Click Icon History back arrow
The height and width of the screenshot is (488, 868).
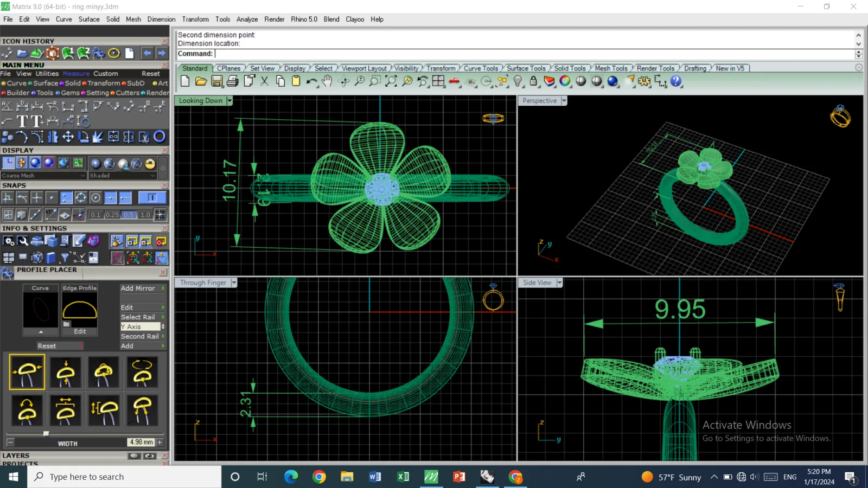pyautogui.click(x=147, y=53)
